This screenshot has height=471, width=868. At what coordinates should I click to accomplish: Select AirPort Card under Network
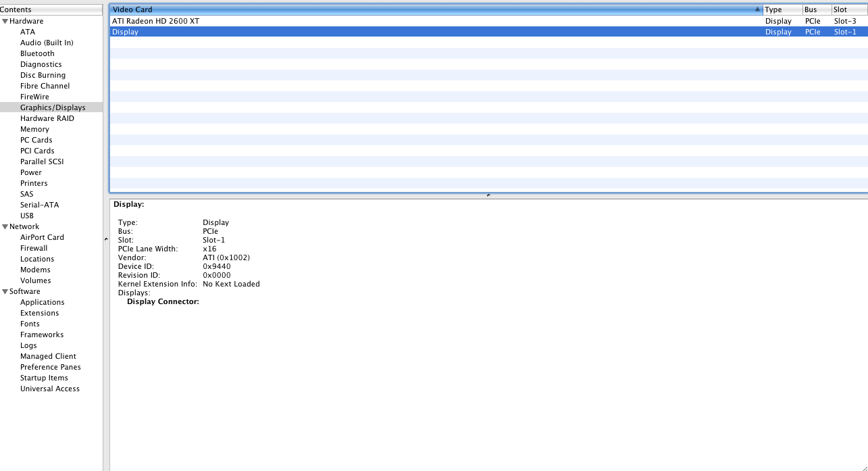[42, 237]
